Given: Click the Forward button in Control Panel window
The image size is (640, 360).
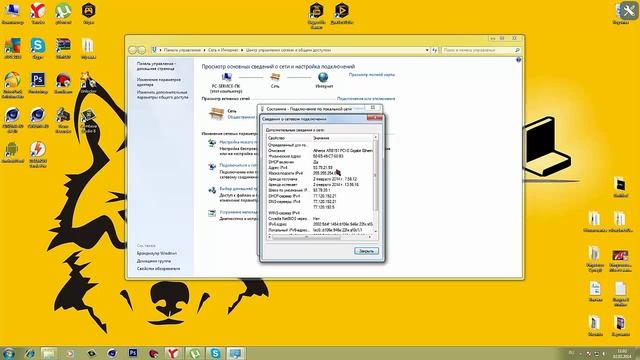Looking at the screenshot, I should point(141,50).
